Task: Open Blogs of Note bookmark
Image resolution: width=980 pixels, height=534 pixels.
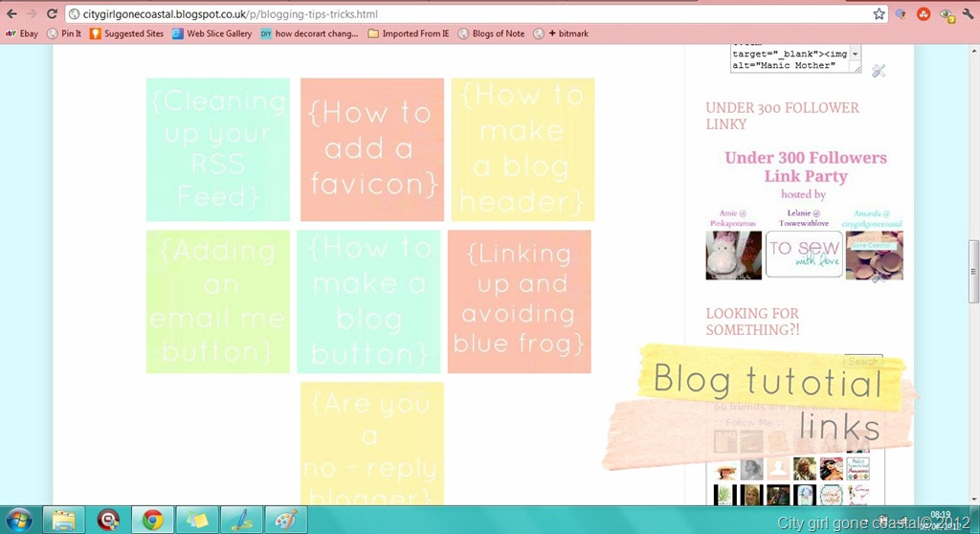Action: click(x=491, y=33)
